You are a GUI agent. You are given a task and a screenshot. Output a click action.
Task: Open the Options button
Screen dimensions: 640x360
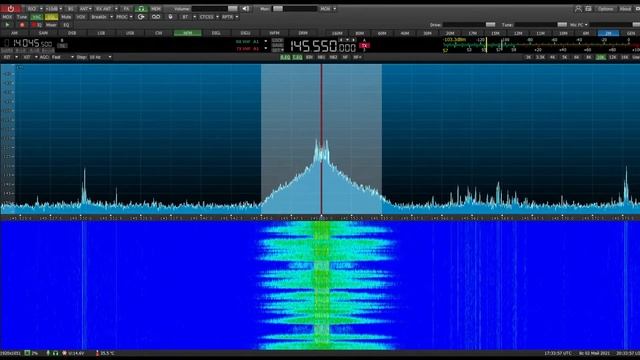[606, 9]
